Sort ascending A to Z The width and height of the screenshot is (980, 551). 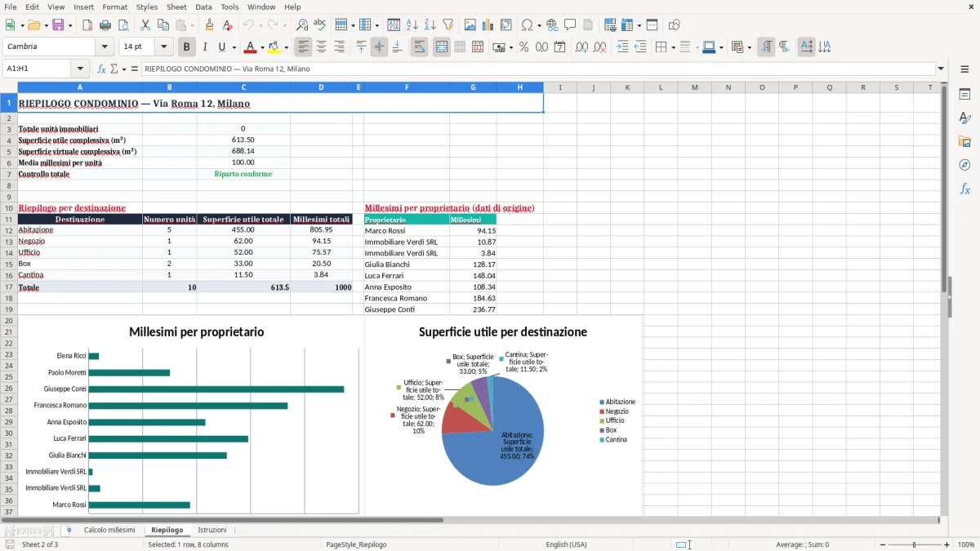[x=412, y=25]
